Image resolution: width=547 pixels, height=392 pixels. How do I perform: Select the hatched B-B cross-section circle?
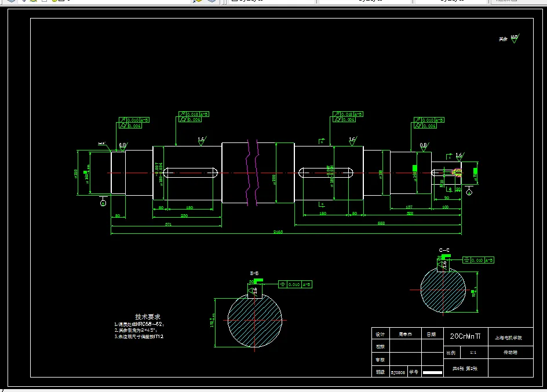point(254,321)
